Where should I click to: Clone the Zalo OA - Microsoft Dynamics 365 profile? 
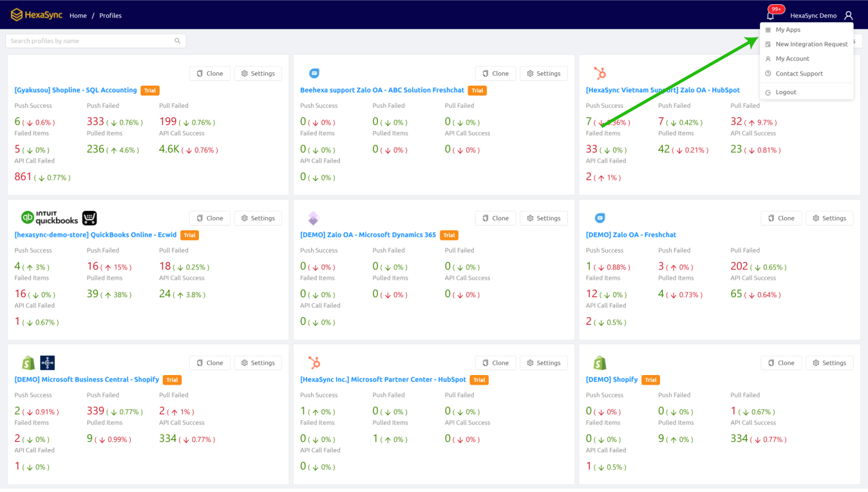tap(495, 218)
